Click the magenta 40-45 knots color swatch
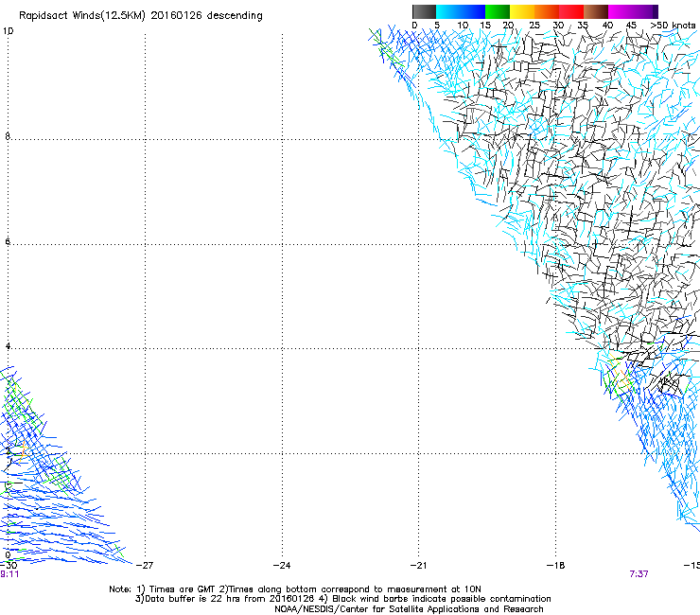 pyautogui.click(x=621, y=11)
